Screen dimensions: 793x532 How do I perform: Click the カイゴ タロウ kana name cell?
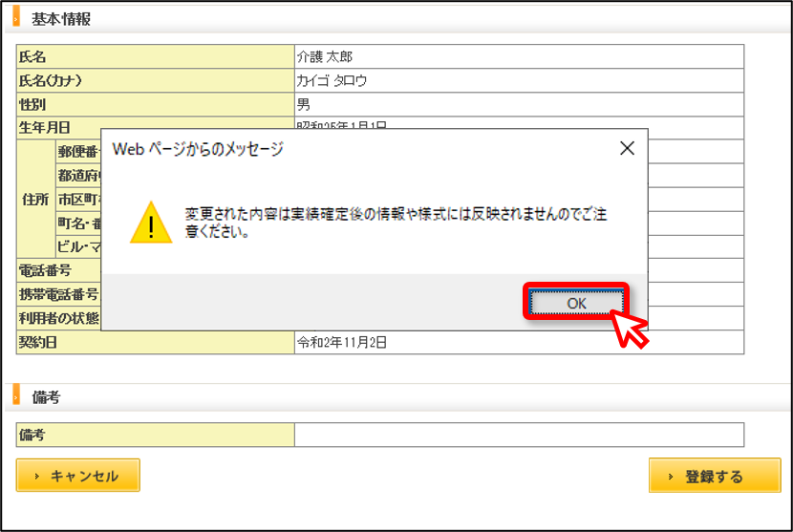click(x=519, y=80)
